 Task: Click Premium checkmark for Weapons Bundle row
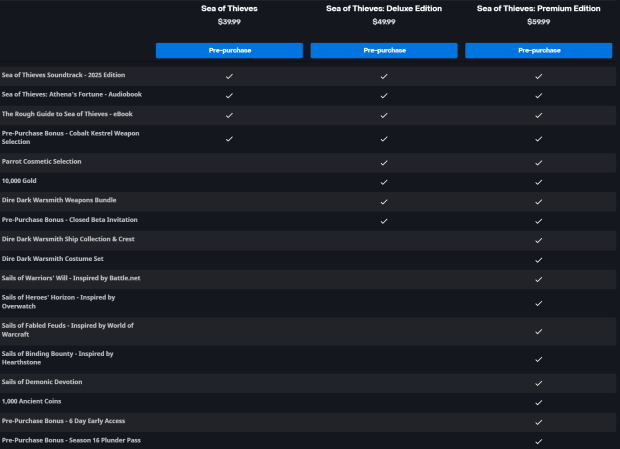click(x=539, y=202)
